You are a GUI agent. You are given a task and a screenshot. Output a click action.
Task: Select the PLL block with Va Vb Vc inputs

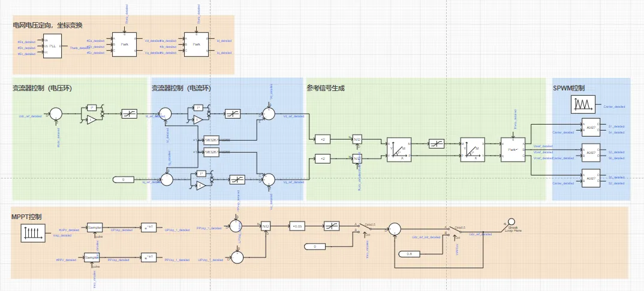click(53, 46)
